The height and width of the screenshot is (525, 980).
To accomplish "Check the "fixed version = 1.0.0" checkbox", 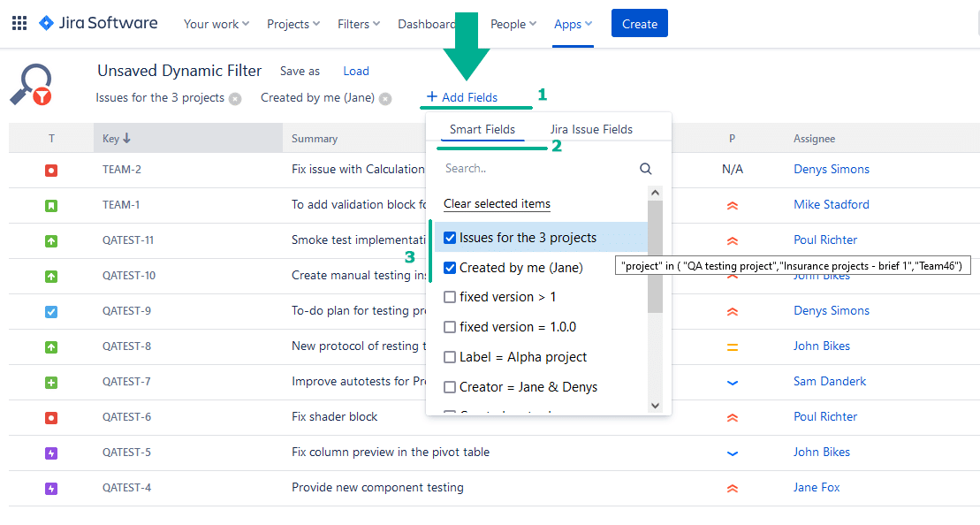I will pyautogui.click(x=450, y=327).
